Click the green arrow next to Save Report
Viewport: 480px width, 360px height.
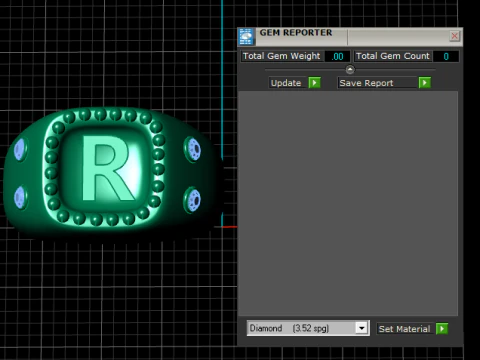click(424, 83)
